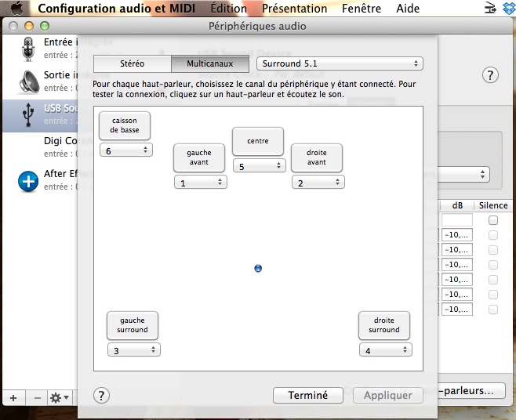The image size is (516, 420).
Task: Toggle the fourth Silence checkbox
Action: point(493,265)
